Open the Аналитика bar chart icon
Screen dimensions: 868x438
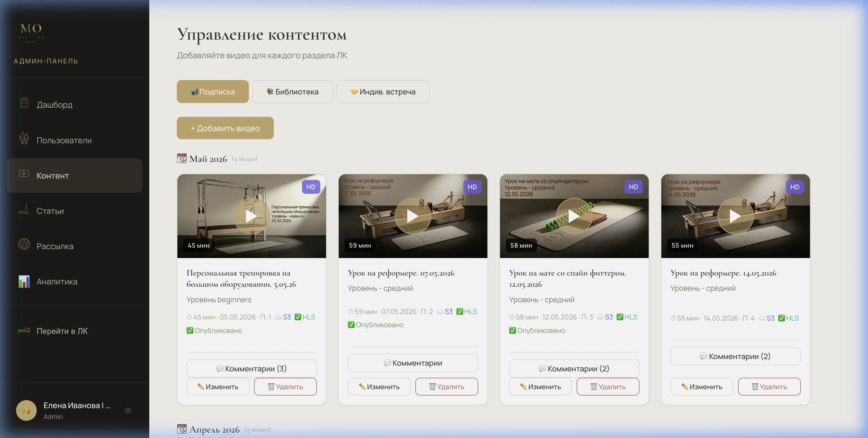[24, 282]
